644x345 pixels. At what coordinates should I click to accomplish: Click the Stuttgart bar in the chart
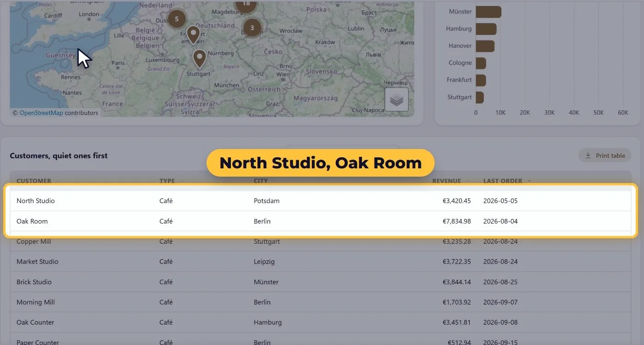coord(480,97)
